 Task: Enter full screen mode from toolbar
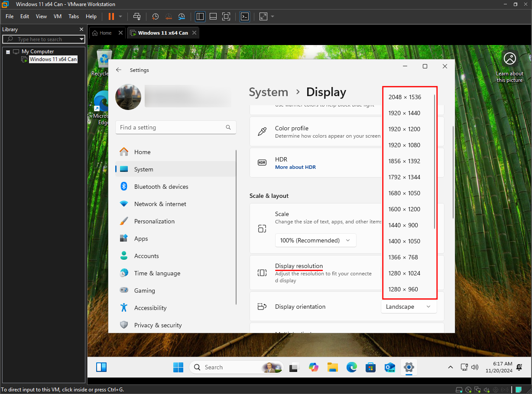(x=226, y=16)
